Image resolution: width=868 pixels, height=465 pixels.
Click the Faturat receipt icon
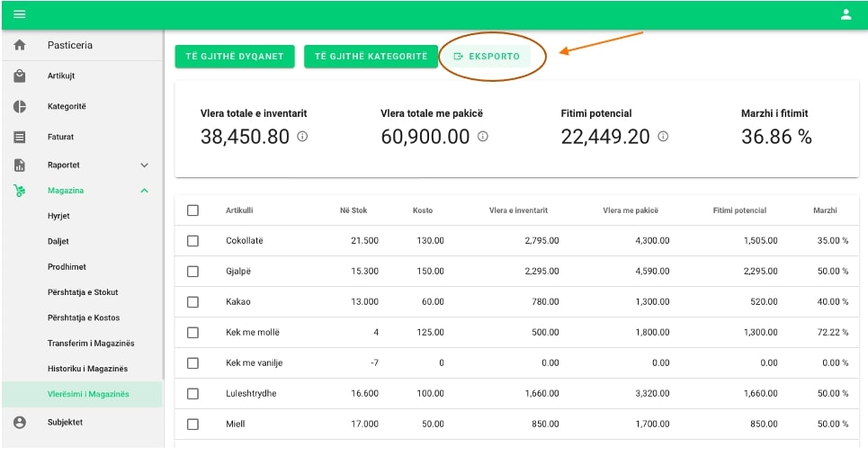click(20, 138)
